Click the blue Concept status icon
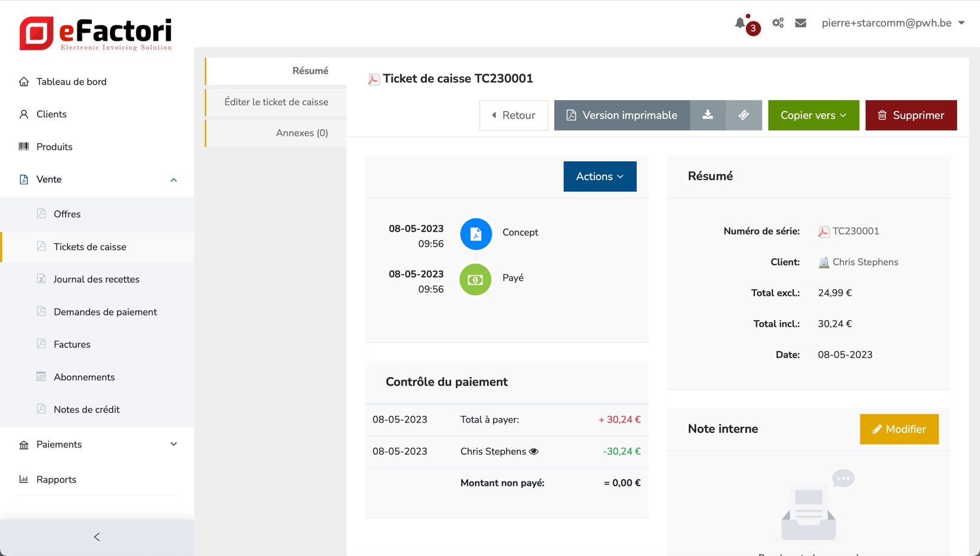The image size is (980, 556). coord(475,234)
